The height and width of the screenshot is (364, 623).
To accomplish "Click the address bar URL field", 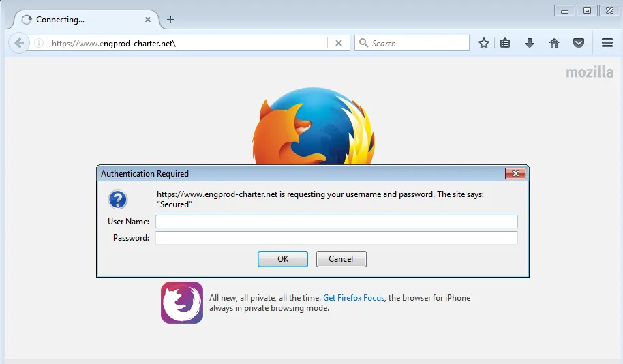I will pyautogui.click(x=187, y=44).
